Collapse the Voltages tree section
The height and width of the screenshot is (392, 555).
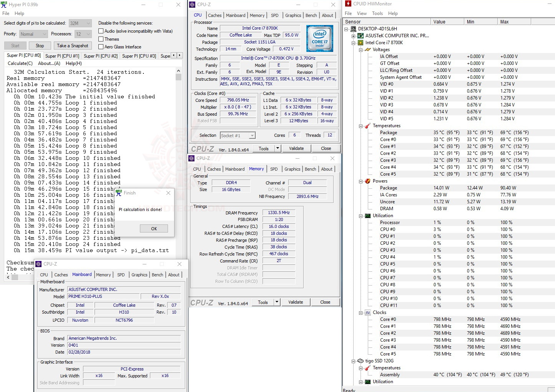pos(361,50)
